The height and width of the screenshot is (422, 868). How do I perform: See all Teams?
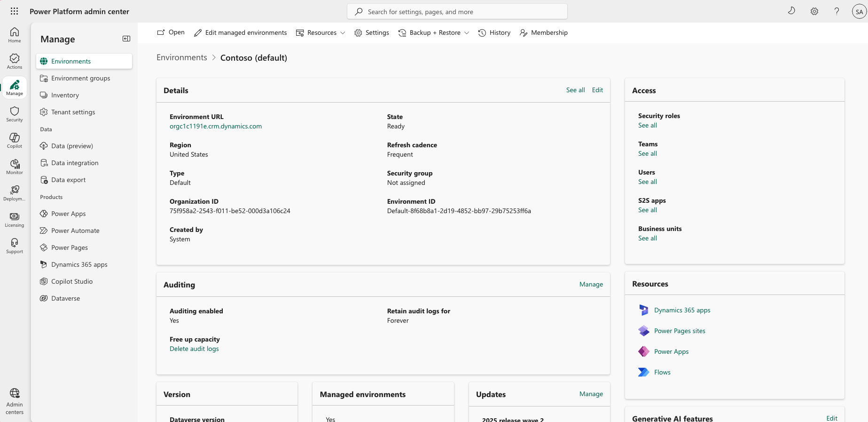(x=648, y=153)
